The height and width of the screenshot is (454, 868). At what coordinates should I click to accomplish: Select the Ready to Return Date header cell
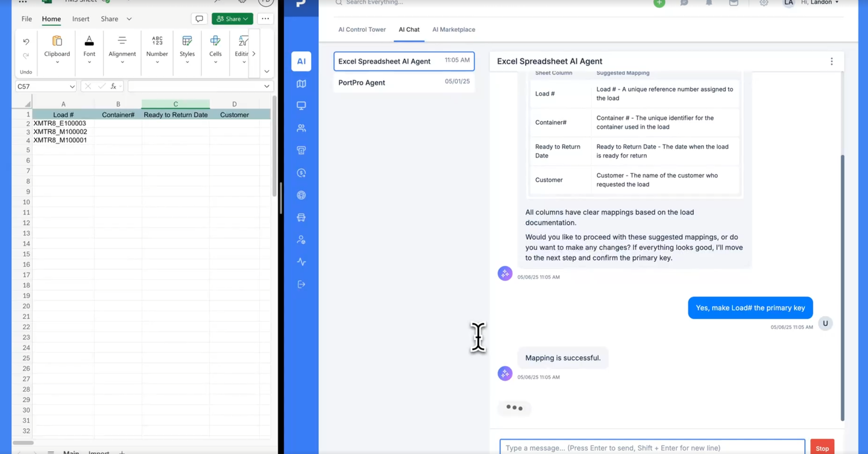tap(175, 114)
